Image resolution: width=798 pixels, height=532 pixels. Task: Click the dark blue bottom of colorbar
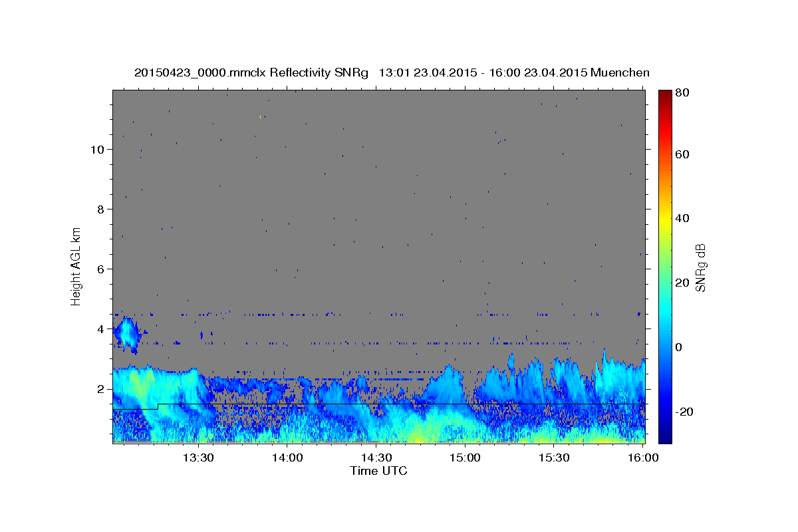pyautogui.click(x=665, y=438)
